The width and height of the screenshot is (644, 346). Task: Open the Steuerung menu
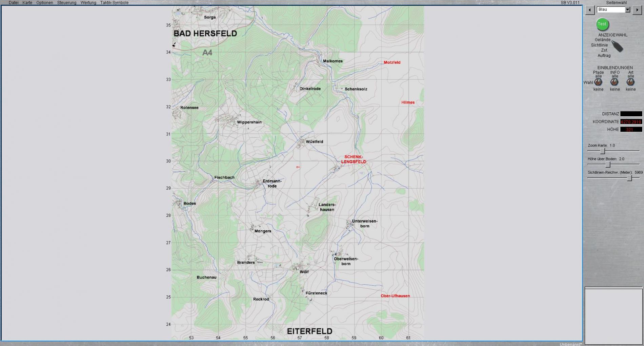tap(67, 3)
